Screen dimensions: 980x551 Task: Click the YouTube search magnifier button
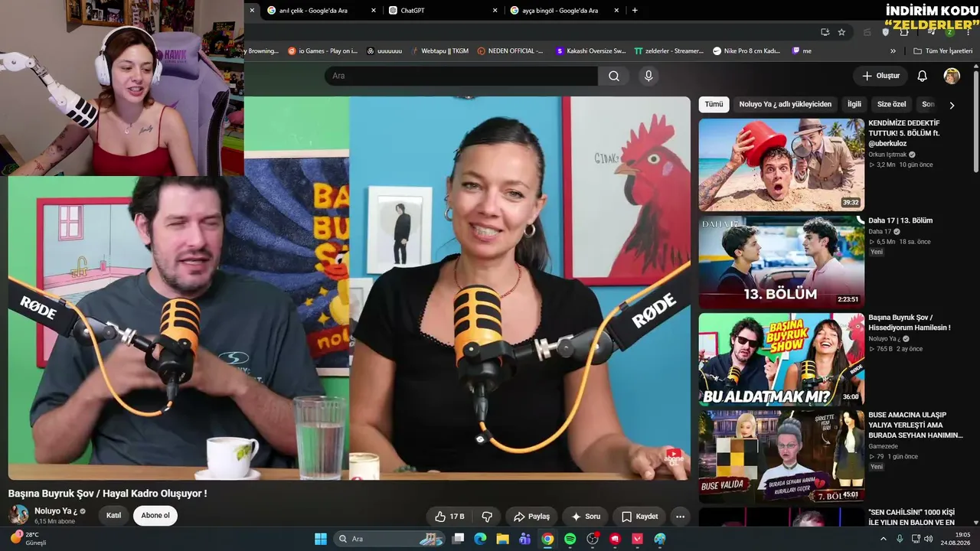[614, 76]
